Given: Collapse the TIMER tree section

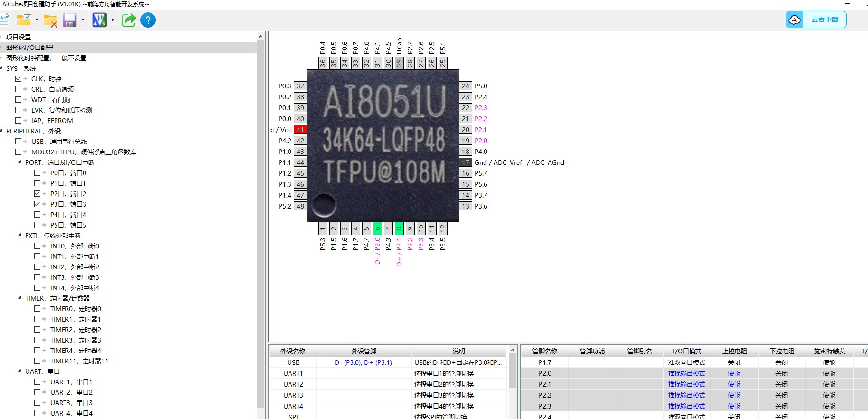Looking at the screenshot, I should click(x=19, y=298).
